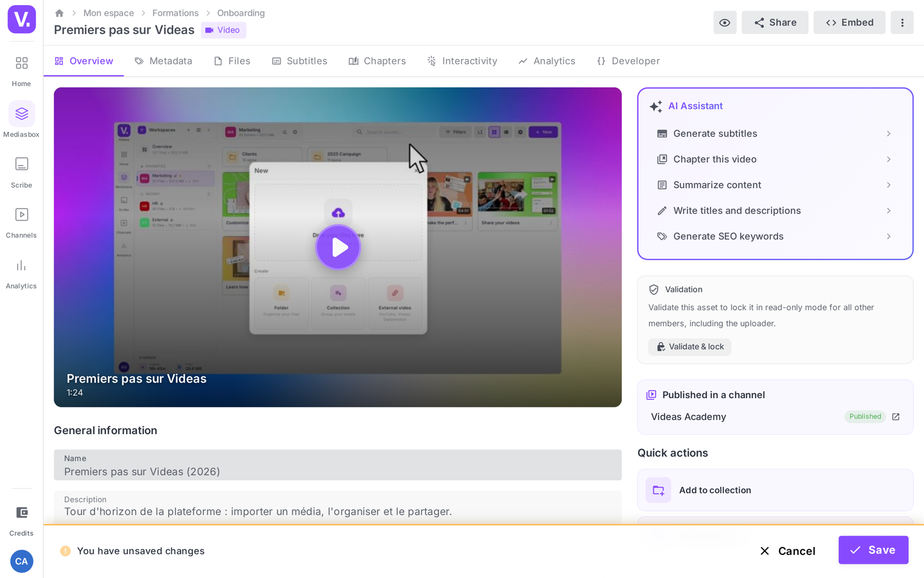924x578 pixels.
Task: Click the Embed button
Action: point(850,23)
